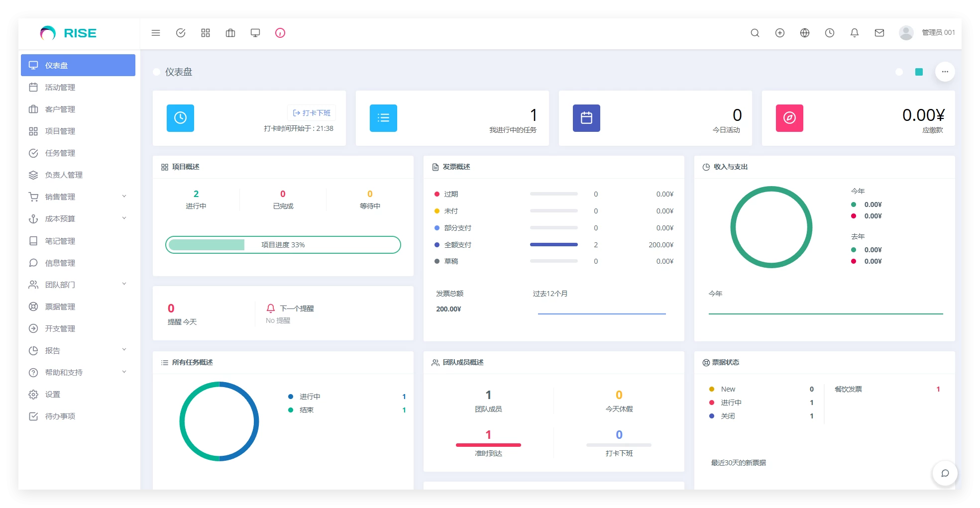Open the search magnifier icon
This screenshot has height=508, width=980.
[755, 33]
